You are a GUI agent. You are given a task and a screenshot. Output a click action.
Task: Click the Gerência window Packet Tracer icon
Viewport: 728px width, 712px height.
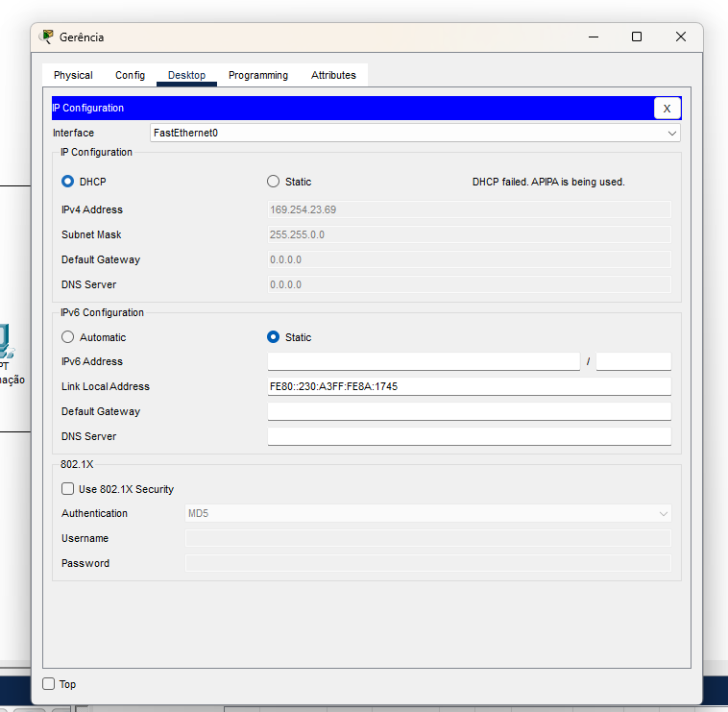(x=46, y=37)
